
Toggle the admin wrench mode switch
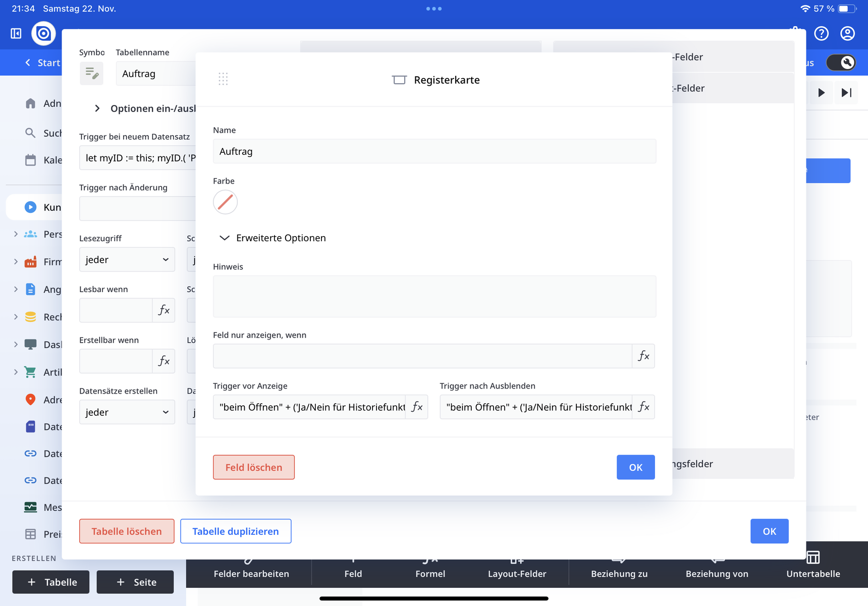(841, 63)
